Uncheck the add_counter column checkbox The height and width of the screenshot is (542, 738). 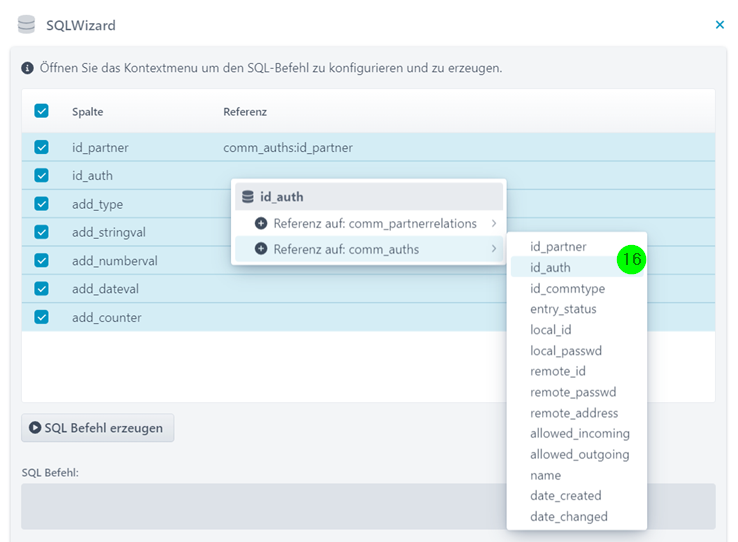pyautogui.click(x=41, y=317)
